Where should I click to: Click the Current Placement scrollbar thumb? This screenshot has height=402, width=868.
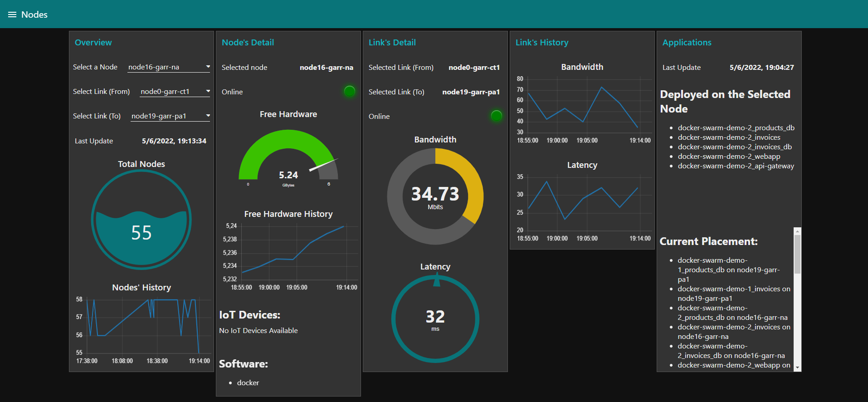coord(797,254)
